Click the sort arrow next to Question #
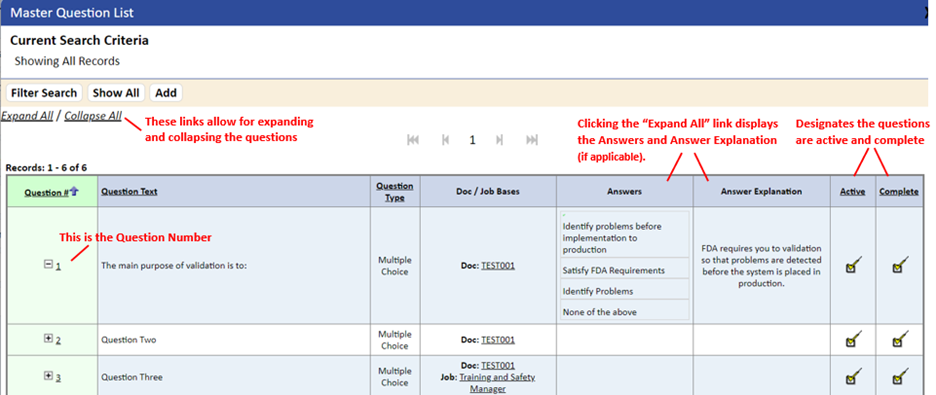The width and height of the screenshot is (936, 395). pyautogui.click(x=74, y=191)
